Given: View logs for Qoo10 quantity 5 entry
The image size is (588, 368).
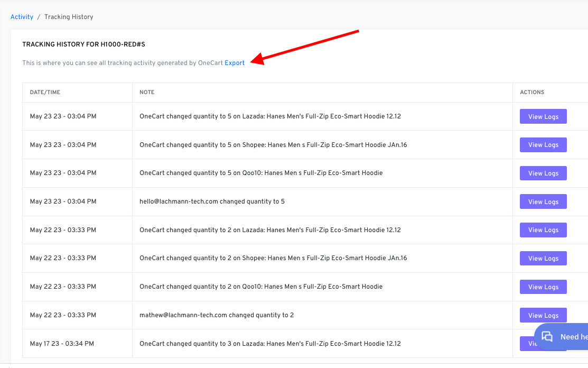Looking at the screenshot, I should 543,173.
